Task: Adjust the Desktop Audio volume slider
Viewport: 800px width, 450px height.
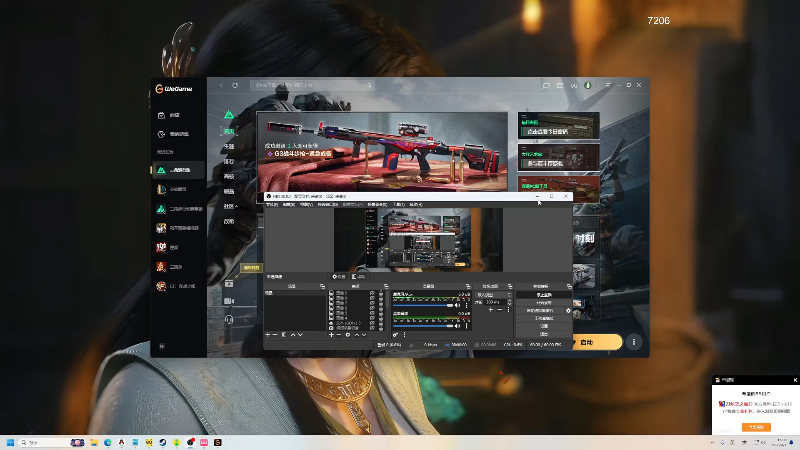Action: pyautogui.click(x=423, y=326)
